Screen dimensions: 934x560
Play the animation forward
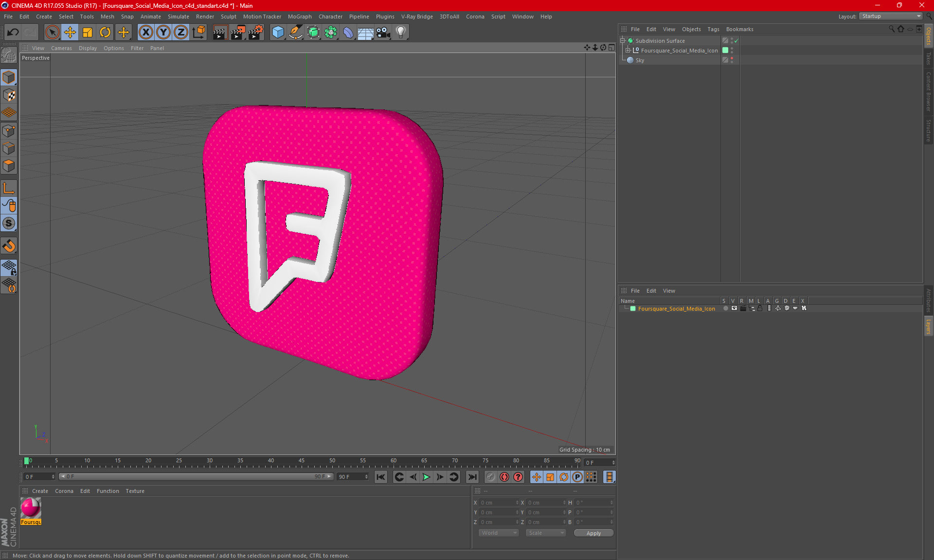(426, 477)
